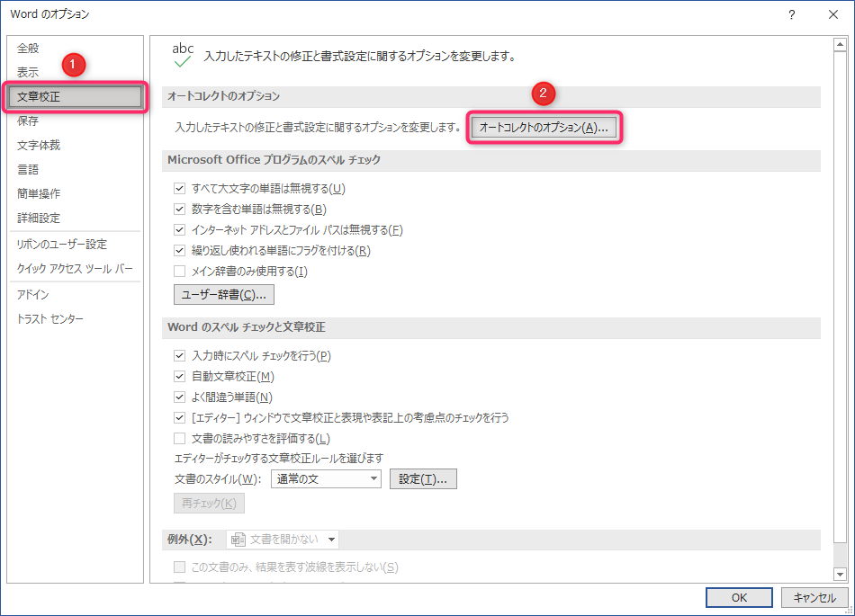Open ユーザー辞書(C)... dialog
The height and width of the screenshot is (616, 855).
223,295
